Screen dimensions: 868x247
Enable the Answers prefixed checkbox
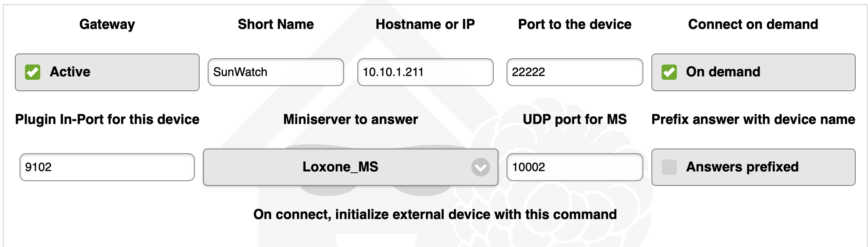pos(669,167)
